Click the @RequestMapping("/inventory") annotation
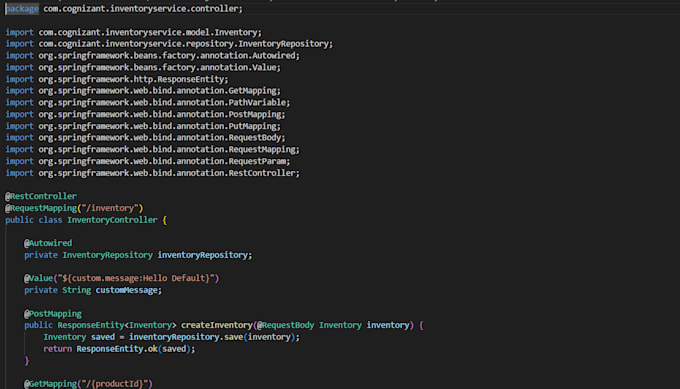 74,208
